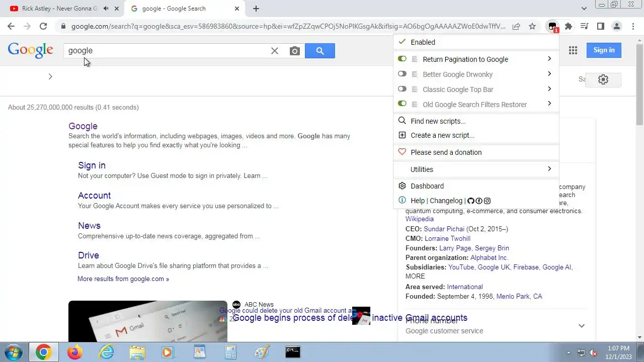644x362 pixels.
Task: Open Internet Explorer from the taskbar
Action: click(106, 352)
